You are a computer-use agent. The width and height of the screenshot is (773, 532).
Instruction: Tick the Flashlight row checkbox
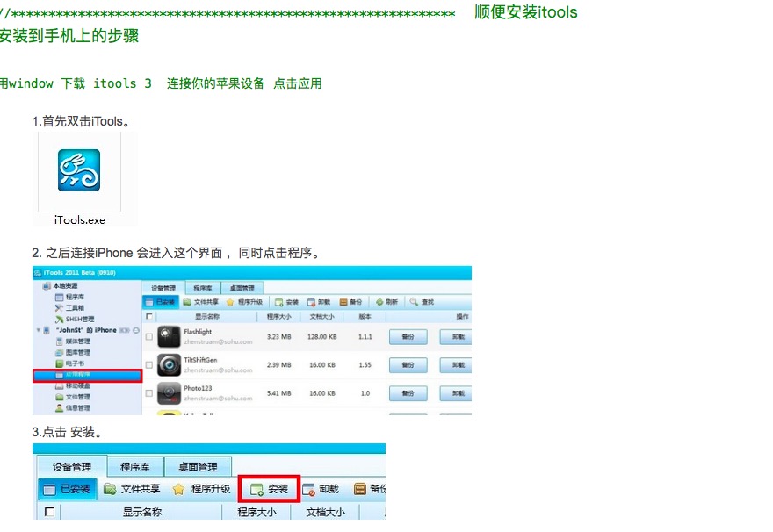point(148,337)
